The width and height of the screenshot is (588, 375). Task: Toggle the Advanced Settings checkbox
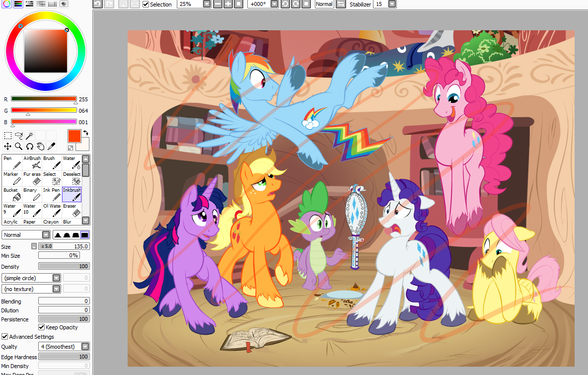pyautogui.click(x=5, y=336)
